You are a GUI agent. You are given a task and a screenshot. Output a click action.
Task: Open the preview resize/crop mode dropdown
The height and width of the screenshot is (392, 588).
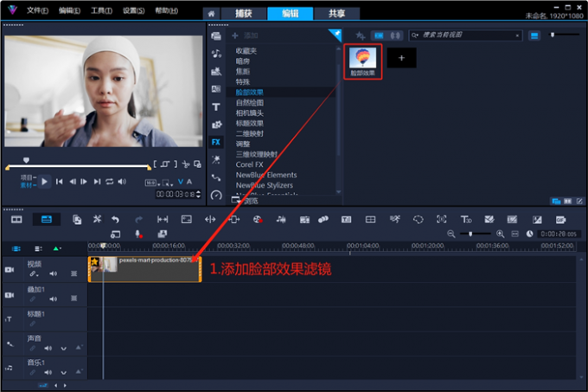click(168, 183)
